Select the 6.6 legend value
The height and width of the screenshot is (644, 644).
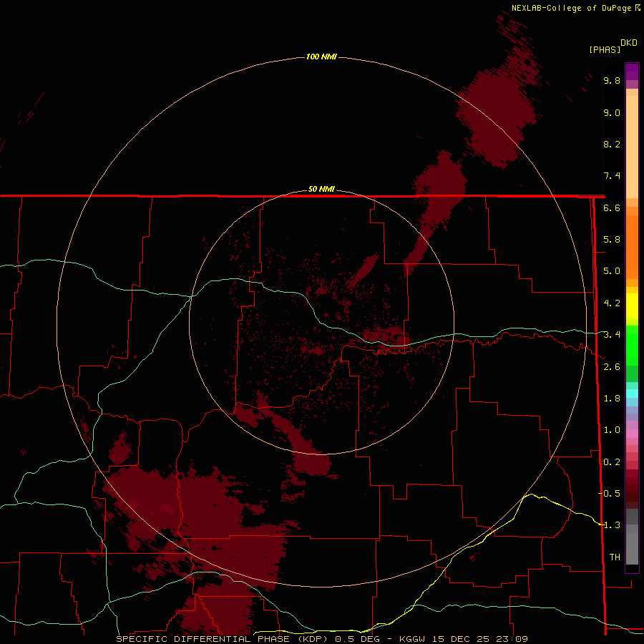612,208
